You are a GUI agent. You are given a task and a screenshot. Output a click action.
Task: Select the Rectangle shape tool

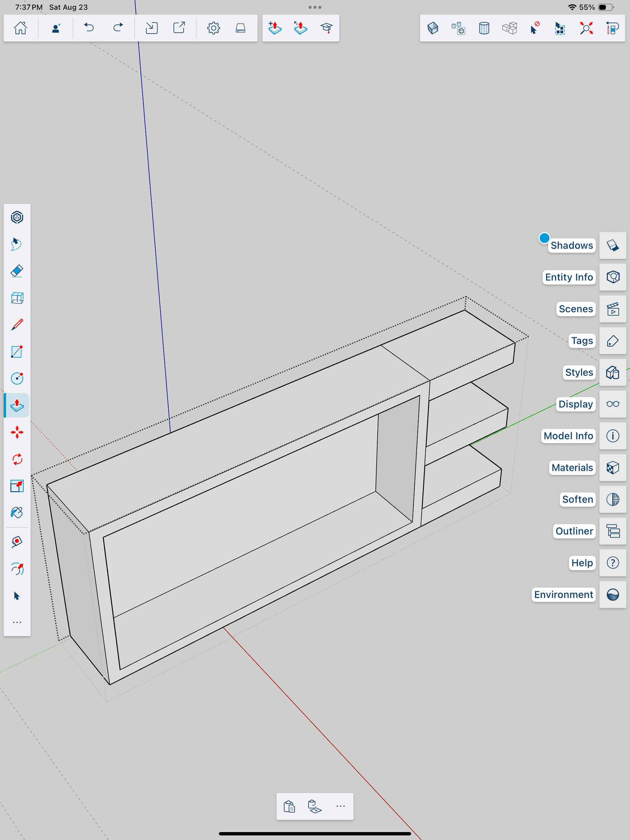(x=17, y=352)
